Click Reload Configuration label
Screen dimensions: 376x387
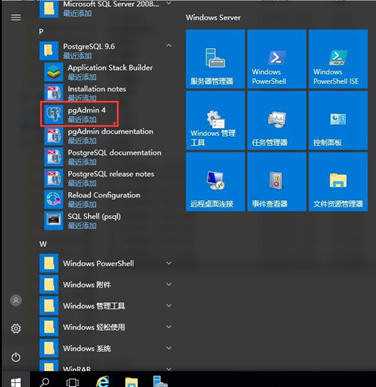click(104, 195)
